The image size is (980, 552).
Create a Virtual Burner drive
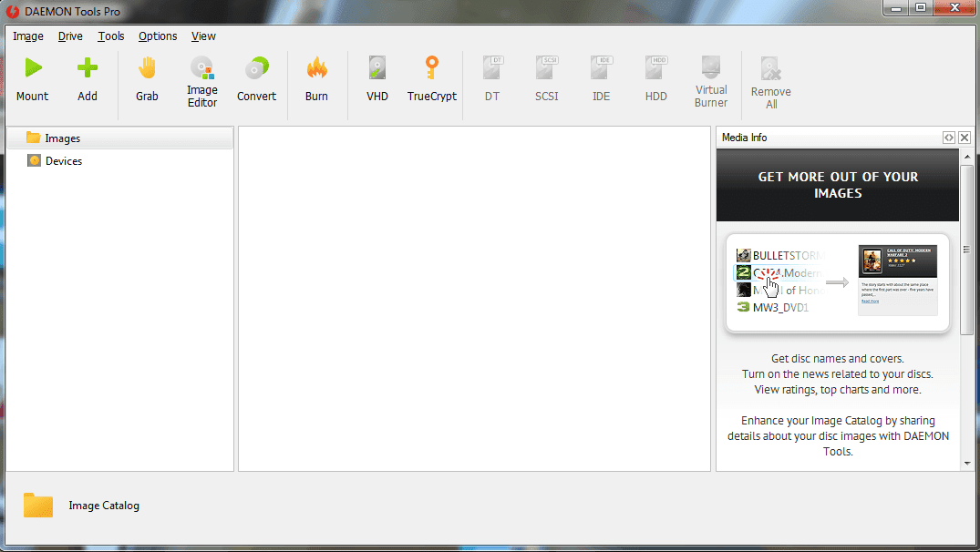711,66
